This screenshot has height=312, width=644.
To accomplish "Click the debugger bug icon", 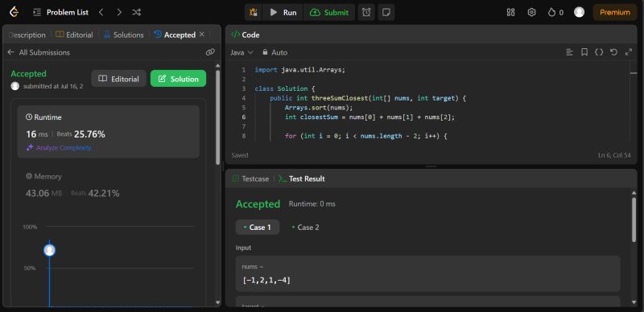I will (254, 12).
